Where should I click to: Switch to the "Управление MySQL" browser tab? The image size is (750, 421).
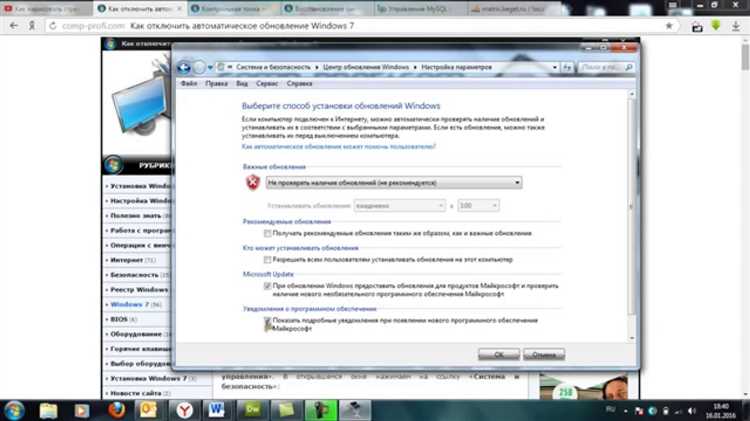tap(418, 9)
